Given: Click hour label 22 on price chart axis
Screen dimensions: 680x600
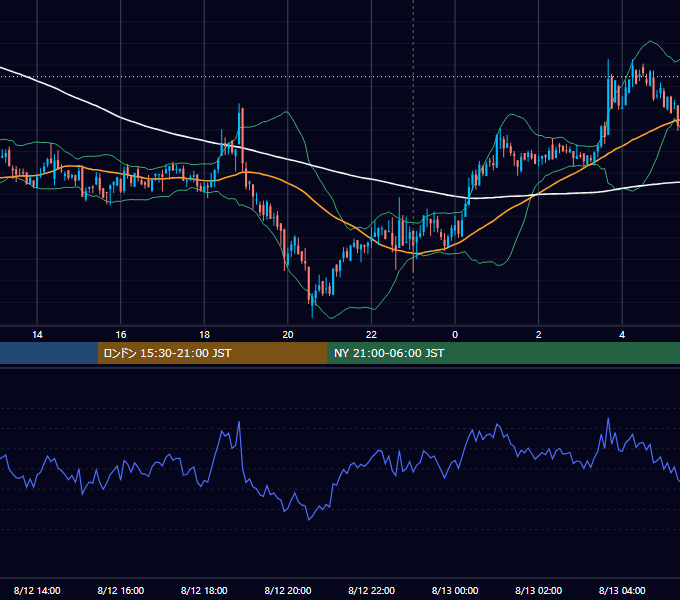Looking at the screenshot, I should pos(371,335).
